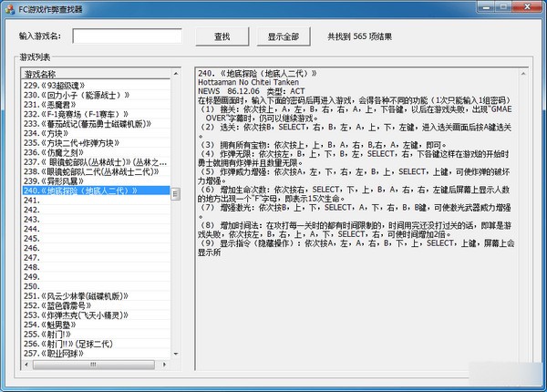Screen dimensions: 547x392
Task: Click details pane scroll up arrow
Action: point(523,74)
